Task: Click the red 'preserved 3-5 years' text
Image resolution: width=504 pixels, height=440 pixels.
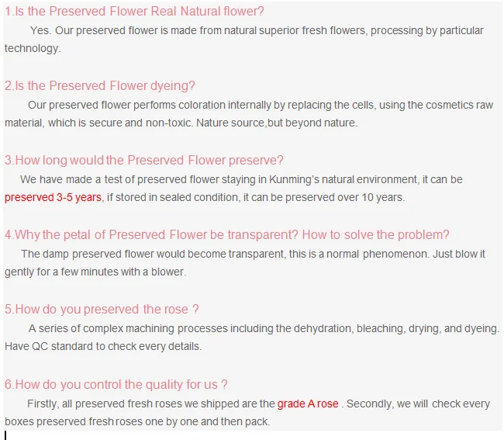Action: (x=53, y=197)
